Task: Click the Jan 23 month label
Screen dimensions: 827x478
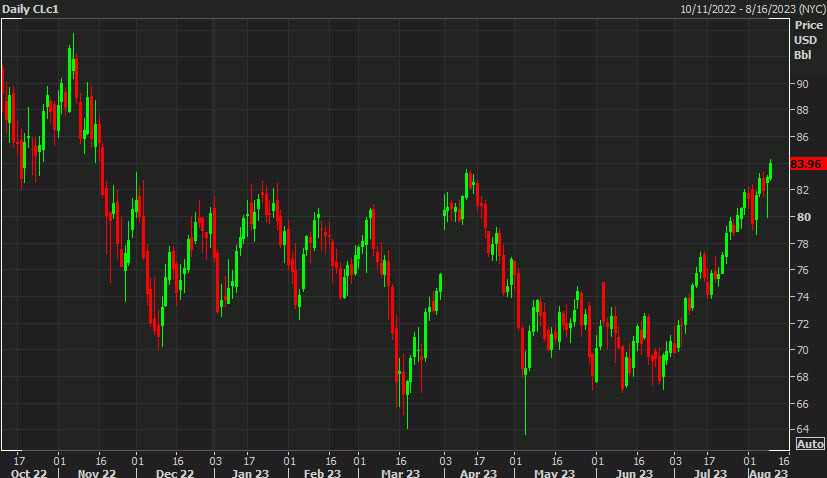Action: [250, 473]
